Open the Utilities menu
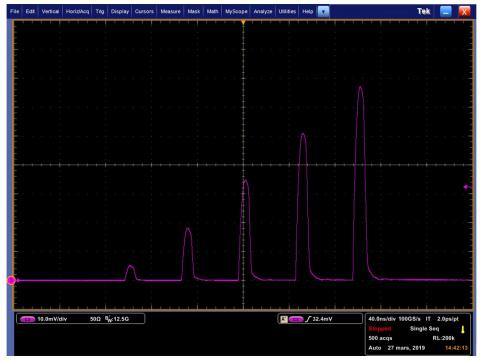This screenshot has height=360, width=480. [287, 11]
